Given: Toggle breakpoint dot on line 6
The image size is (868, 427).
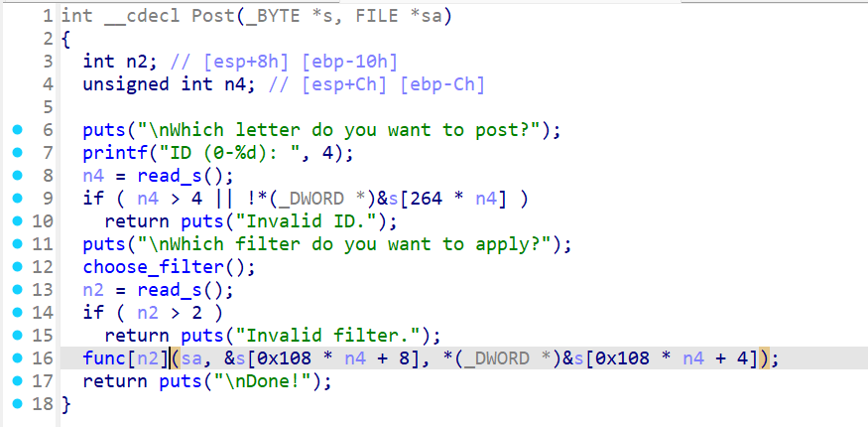Looking at the screenshot, I should (17, 130).
